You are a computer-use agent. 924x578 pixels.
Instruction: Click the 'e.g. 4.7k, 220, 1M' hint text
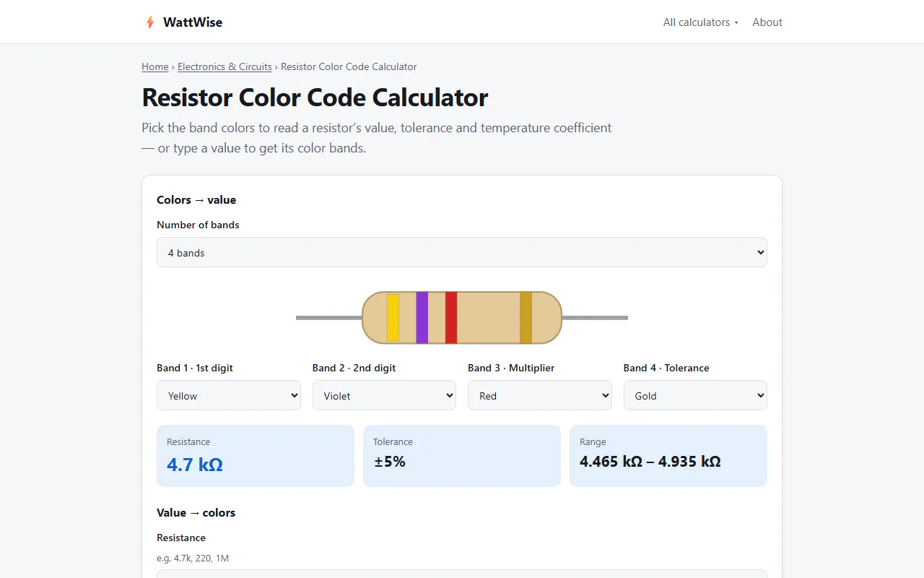coord(193,558)
